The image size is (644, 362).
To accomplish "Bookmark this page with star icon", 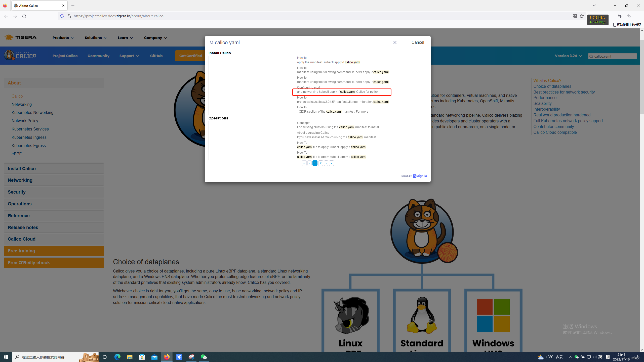I will click(x=582, y=16).
